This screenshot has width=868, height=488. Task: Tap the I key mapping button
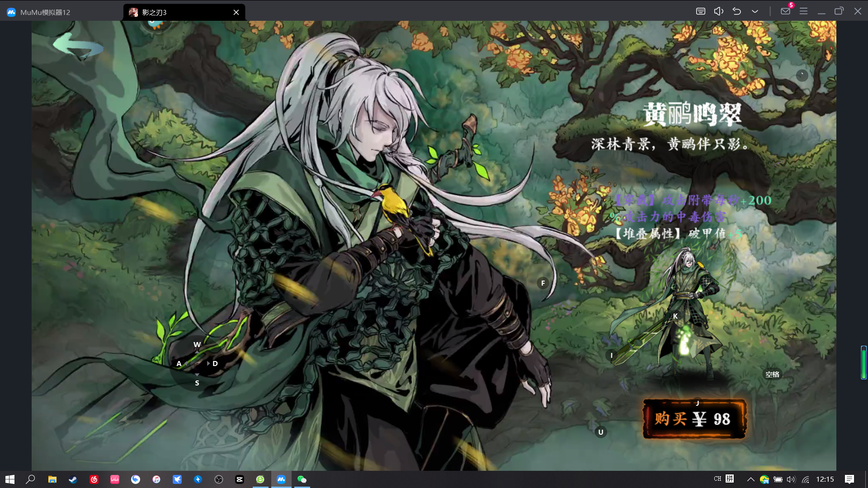pos(612,356)
